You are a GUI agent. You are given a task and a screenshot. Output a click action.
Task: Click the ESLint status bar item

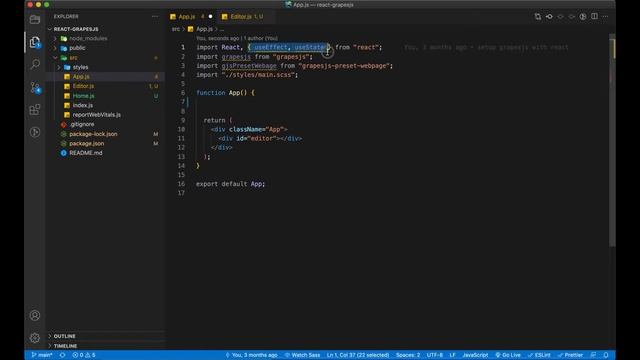[539, 355]
